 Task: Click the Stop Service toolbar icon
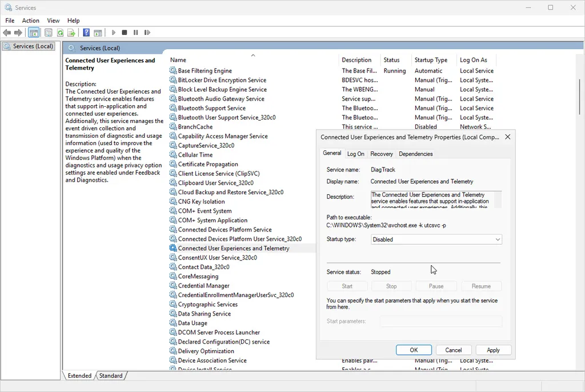pos(125,33)
